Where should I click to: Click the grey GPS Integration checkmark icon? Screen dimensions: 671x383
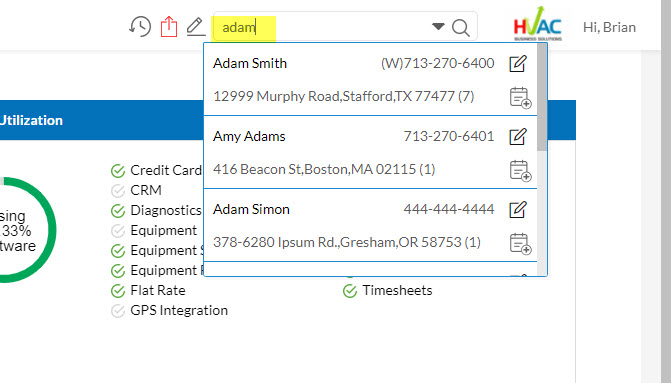point(118,311)
